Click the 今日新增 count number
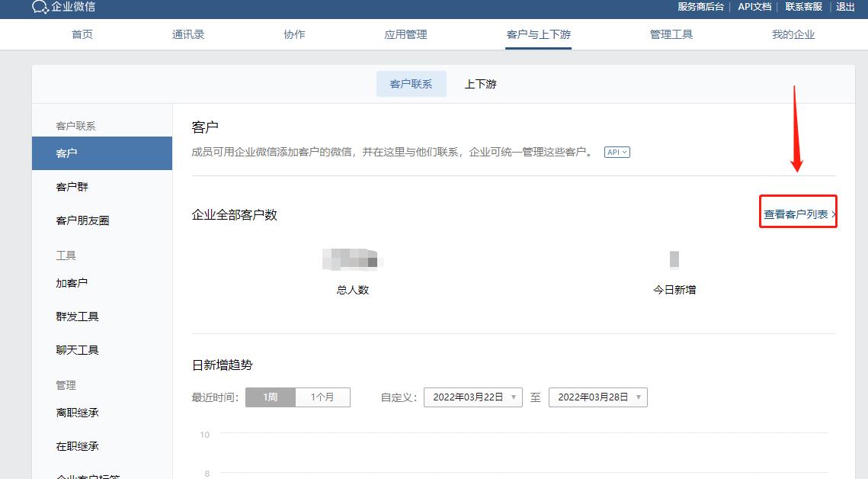The width and height of the screenshot is (868, 479). coord(675,260)
